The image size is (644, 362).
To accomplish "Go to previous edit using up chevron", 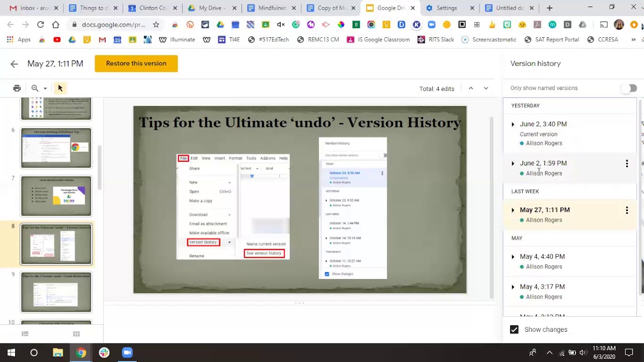I will pyautogui.click(x=471, y=88).
